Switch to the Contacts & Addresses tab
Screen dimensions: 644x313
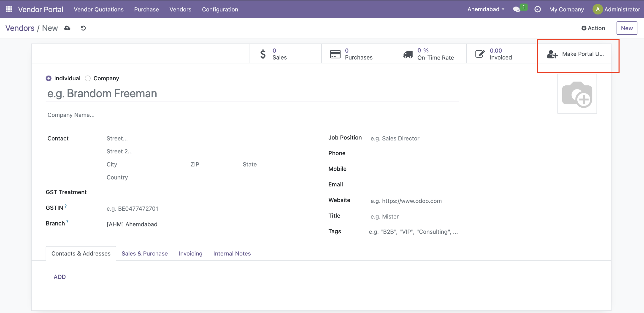coord(81,253)
